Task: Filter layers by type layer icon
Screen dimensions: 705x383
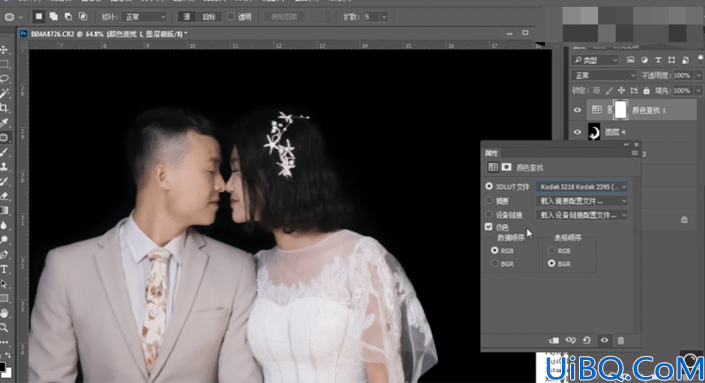Action: (658, 60)
